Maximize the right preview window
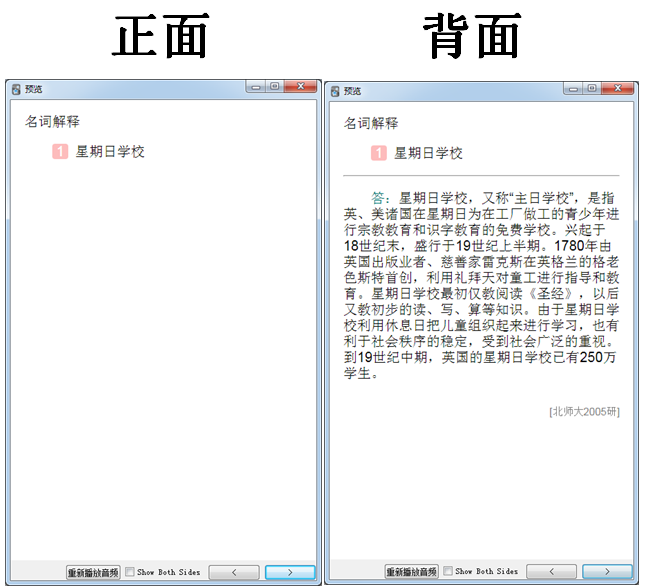 (592, 88)
